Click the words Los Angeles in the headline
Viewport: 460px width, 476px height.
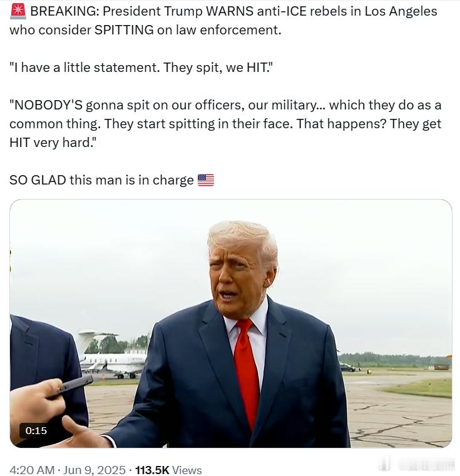pos(401,11)
